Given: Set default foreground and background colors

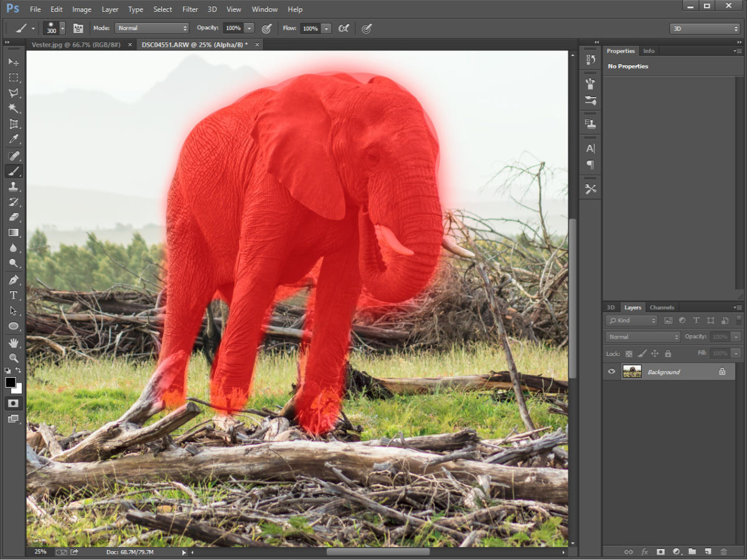Looking at the screenshot, I should pyautogui.click(x=6, y=370).
